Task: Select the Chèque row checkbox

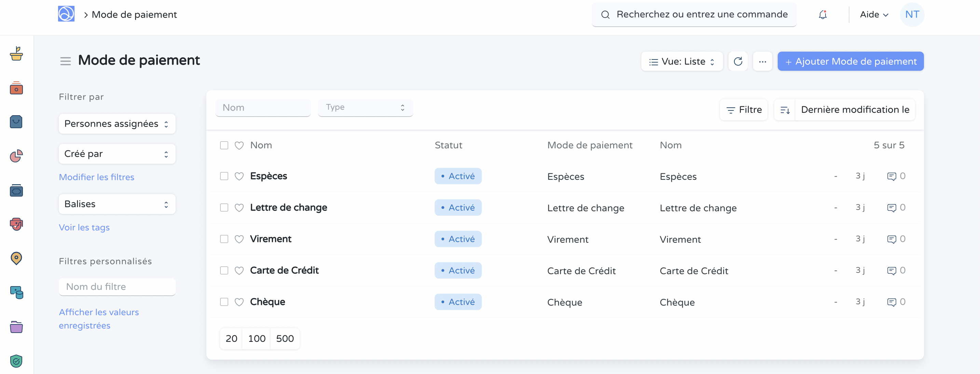Action: tap(224, 302)
